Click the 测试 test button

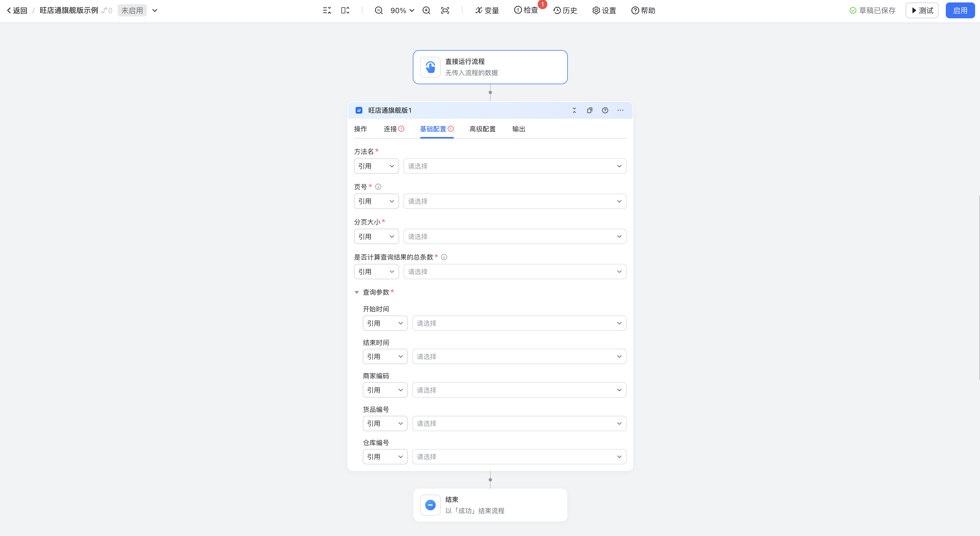point(922,10)
